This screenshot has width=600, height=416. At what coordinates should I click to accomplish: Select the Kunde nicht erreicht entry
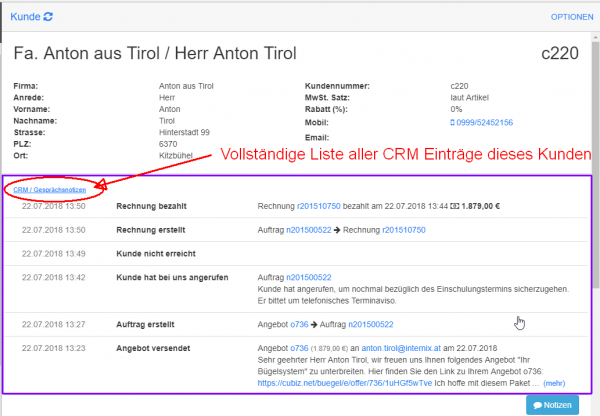[x=156, y=254]
